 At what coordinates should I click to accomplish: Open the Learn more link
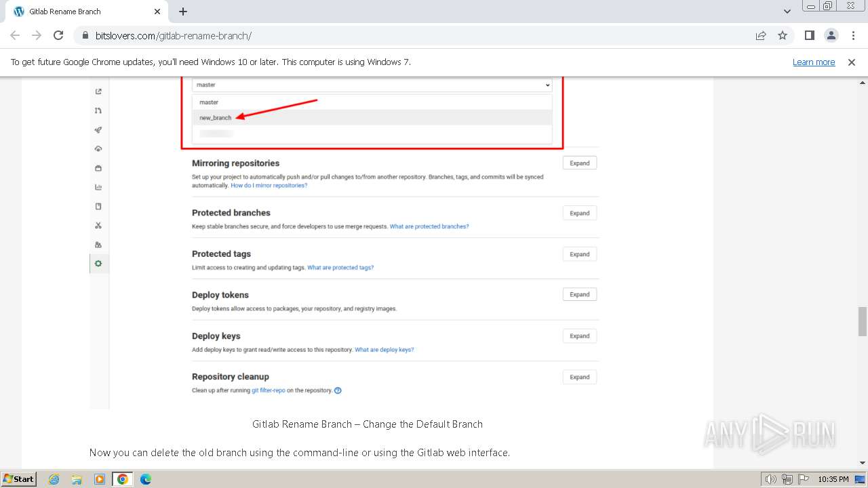pyautogui.click(x=814, y=62)
